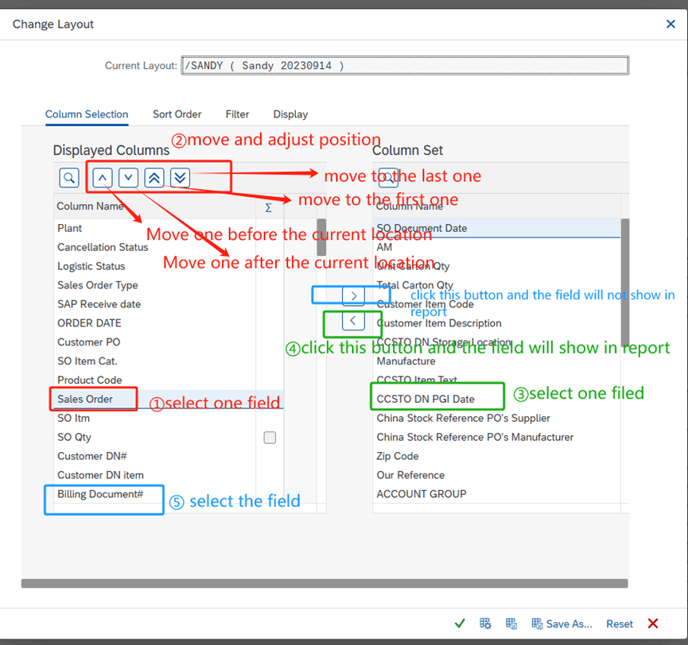
Task: Toggle the SO Qty aggregation checkbox
Action: (269, 438)
